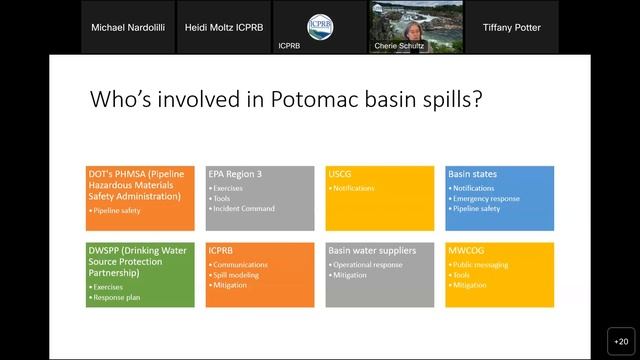Click 'Tools' bullet under EPA Region 3
640x360 pixels.
pyautogui.click(x=222, y=198)
